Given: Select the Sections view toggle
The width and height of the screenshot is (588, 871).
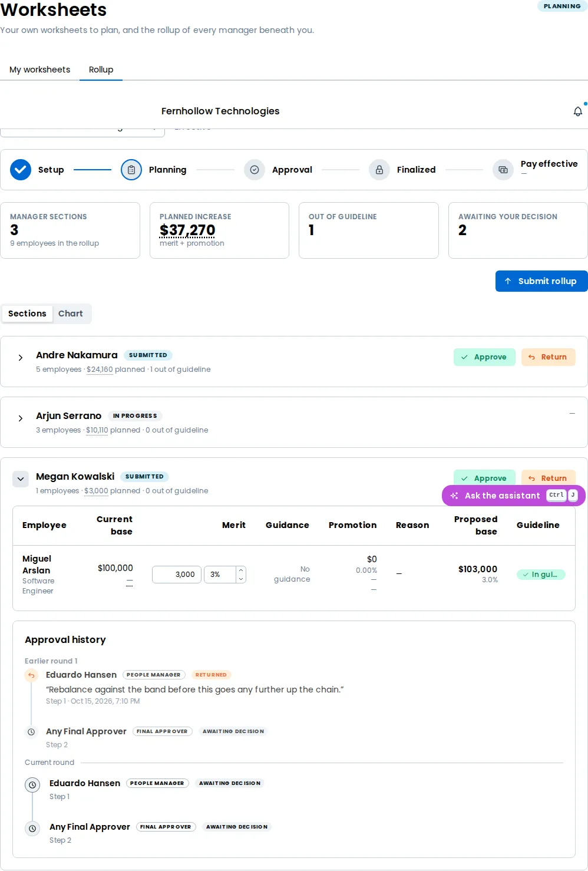Looking at the screenshot, I should pos(27,314).
